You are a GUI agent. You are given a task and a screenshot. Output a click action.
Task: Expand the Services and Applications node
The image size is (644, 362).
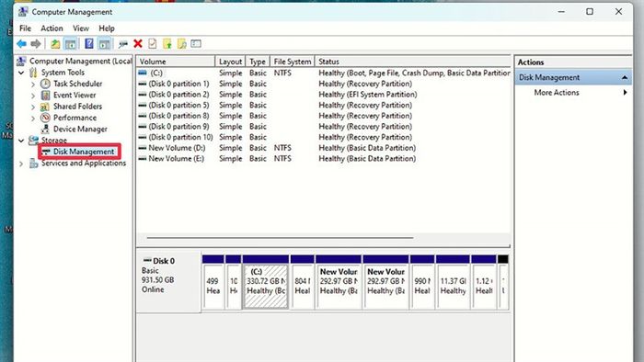tap(21, 164)
